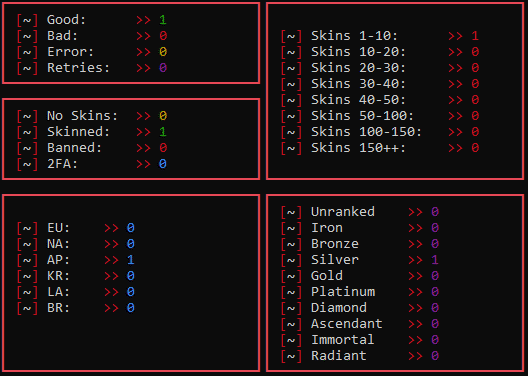Select the "Bad:" counter label
Viewport: 528px width, 376px height.
point(62,36)
